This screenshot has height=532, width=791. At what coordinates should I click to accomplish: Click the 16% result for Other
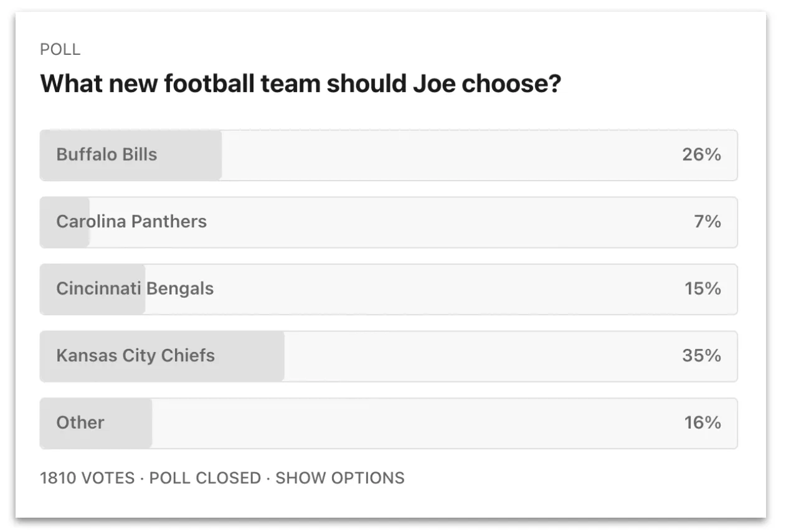coord(703,422)
